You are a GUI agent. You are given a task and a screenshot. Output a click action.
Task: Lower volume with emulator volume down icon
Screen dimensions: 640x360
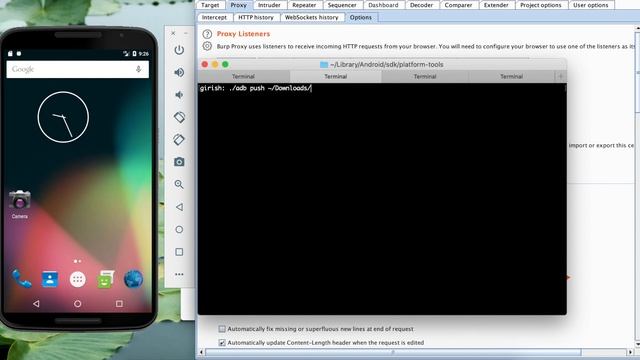coord(179,95)
